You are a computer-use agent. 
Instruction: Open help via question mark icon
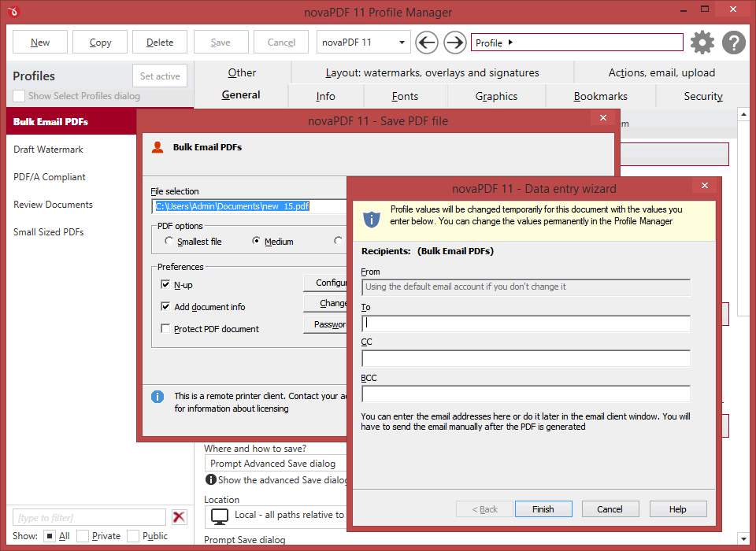[x=734, y=43]
